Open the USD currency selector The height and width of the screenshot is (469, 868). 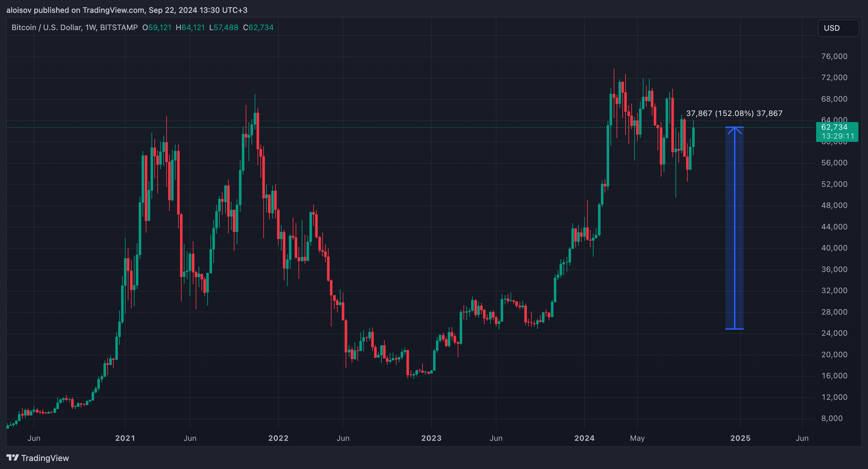click(x=838, y=28)
